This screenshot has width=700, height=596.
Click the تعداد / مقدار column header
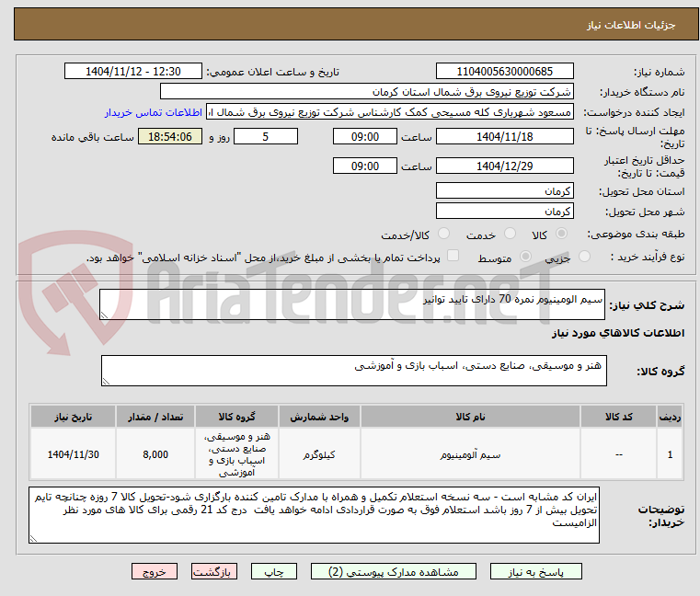155,417
